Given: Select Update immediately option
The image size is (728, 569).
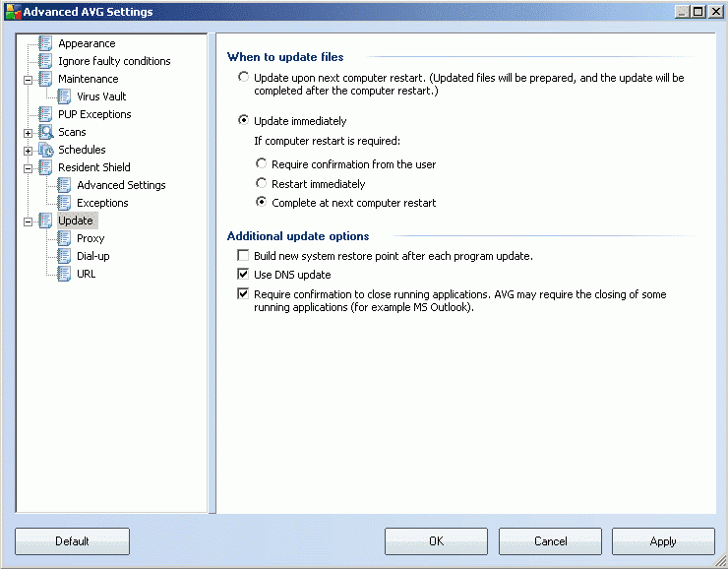Looking at the screenshot, I should [243, 120].
